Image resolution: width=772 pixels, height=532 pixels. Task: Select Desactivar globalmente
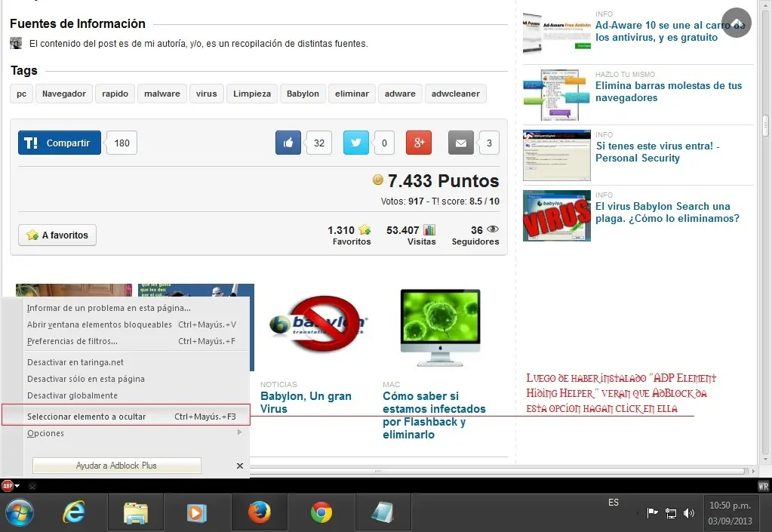point(126,395)
